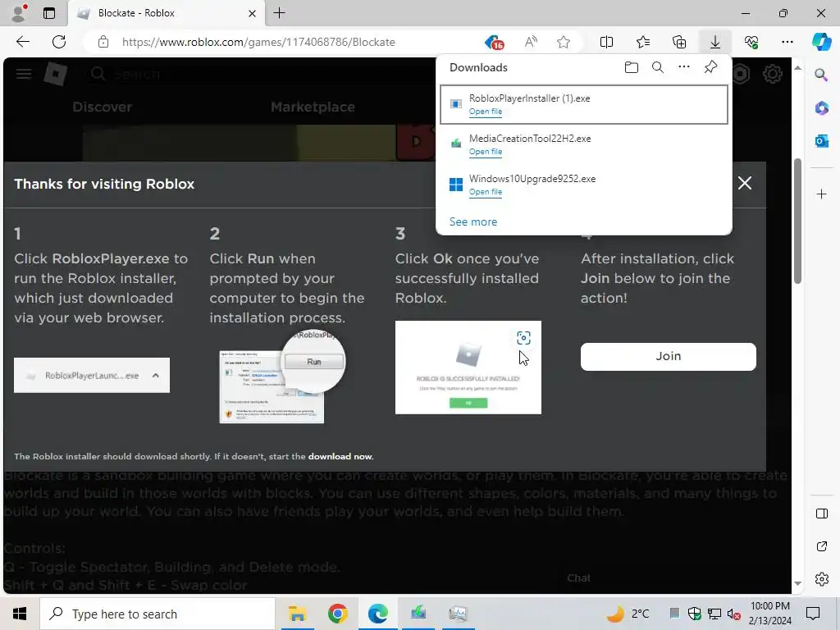Click page scrollbar up arrow
Screen dimensions: 840x630
(797, 67)
